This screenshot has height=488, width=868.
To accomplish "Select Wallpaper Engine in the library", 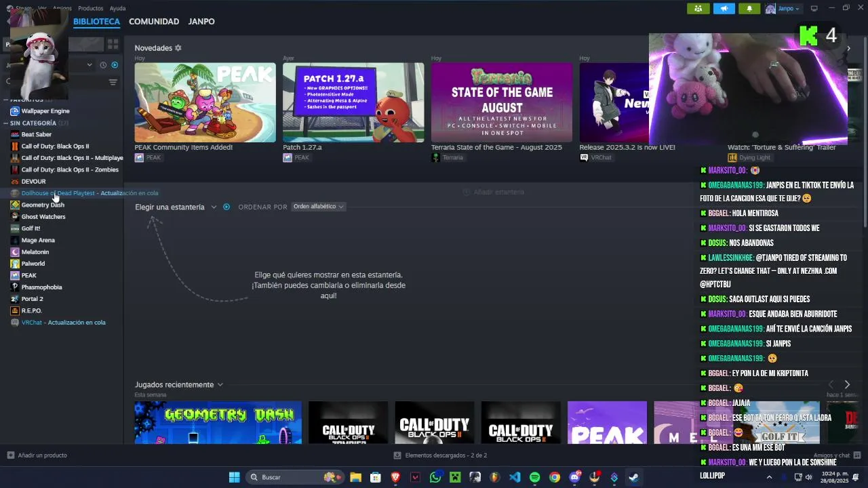I will 45,111.
